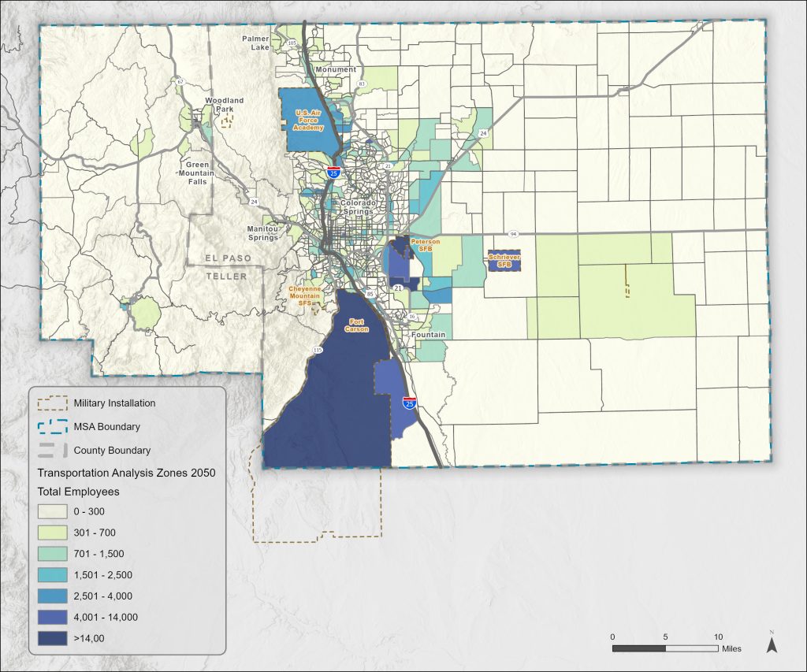Click the Highway 83 route shield
The image size is (807, 672).
[361, 84]
